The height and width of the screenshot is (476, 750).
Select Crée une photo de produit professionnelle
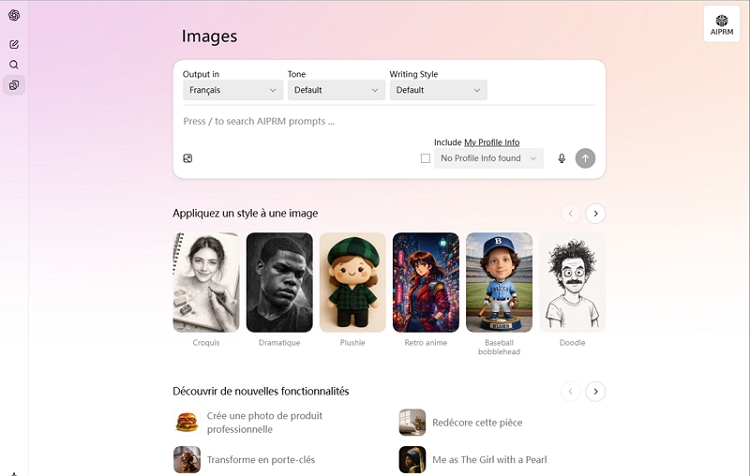pyautogui.click(x=265, y=422)
